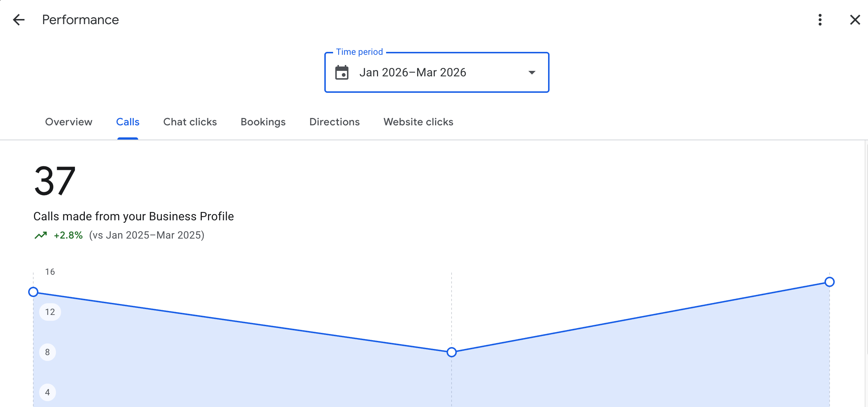Click the 8 axis label on chart

(x=48, y=352)
